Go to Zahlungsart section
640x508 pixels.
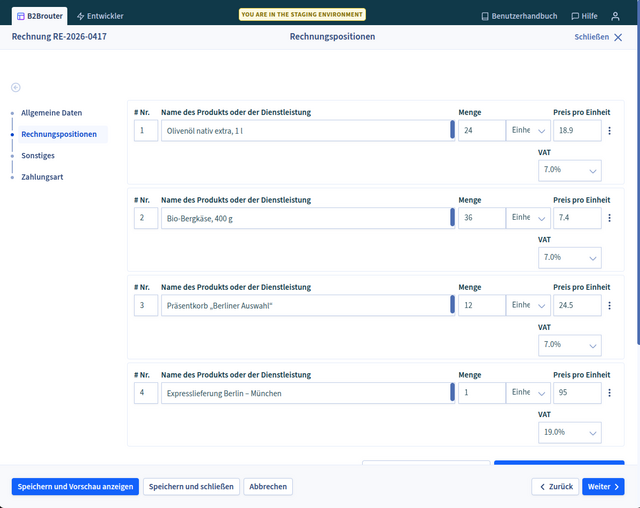pos(42,177)
